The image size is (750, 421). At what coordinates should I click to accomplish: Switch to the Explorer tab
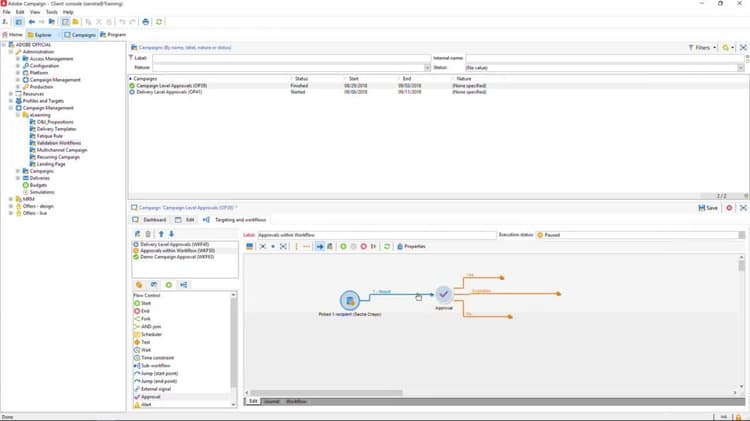click(40, 35)
